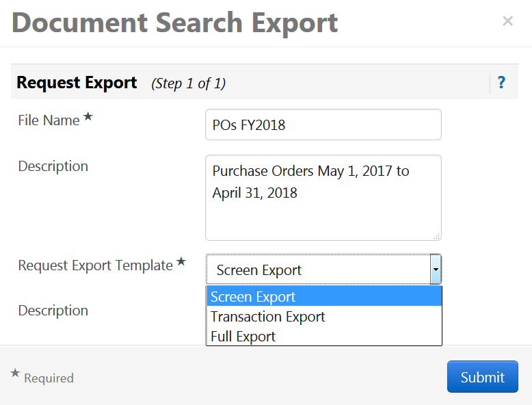532x405 pixels.
Task: Click the Request Export Template dropdown arrow
Action: [436, 270]
